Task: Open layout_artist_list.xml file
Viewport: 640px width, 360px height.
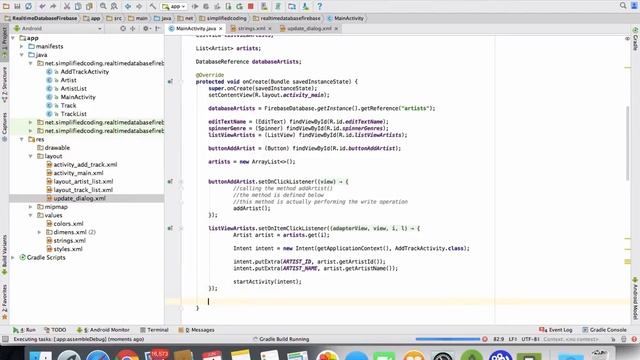Action: [x=83, y=182]
